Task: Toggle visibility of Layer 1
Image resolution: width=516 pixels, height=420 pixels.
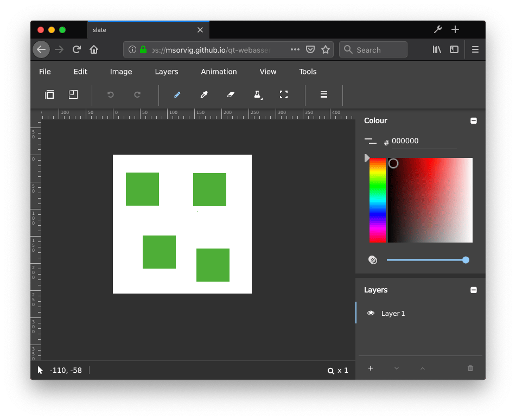Action: (371, 313)
